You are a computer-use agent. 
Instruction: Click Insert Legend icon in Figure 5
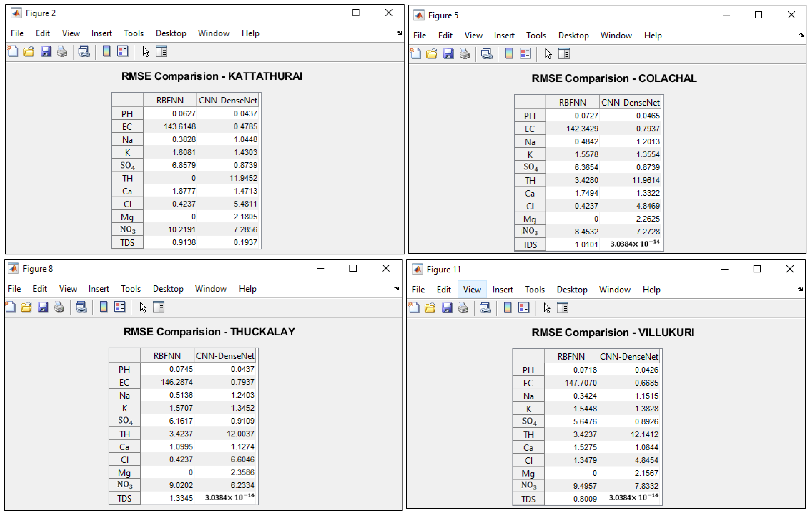click(x=525, y=54)
